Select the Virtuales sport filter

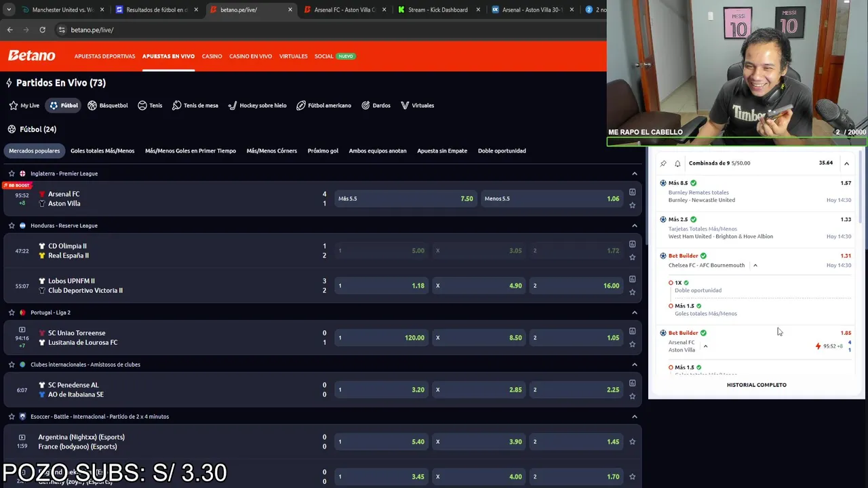click(x=417, y=106)
